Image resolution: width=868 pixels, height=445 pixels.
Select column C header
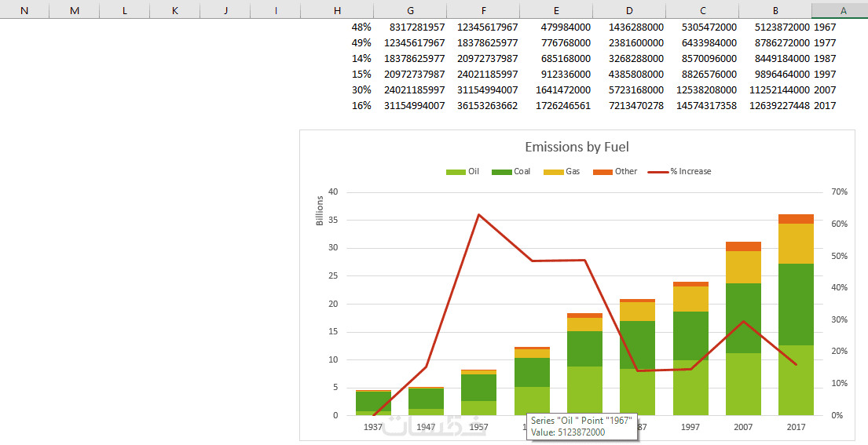point(702,10)
